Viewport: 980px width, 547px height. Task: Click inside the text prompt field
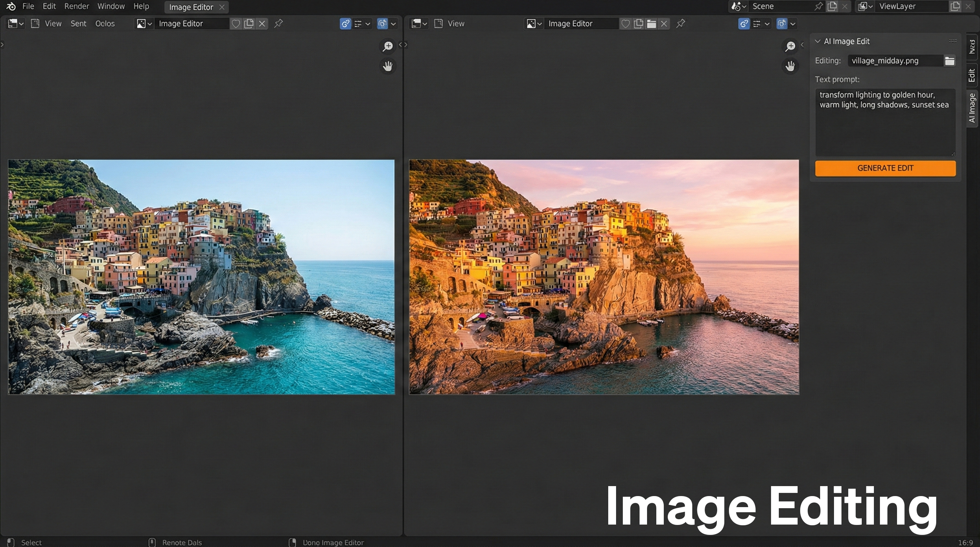tap(885, 122)
